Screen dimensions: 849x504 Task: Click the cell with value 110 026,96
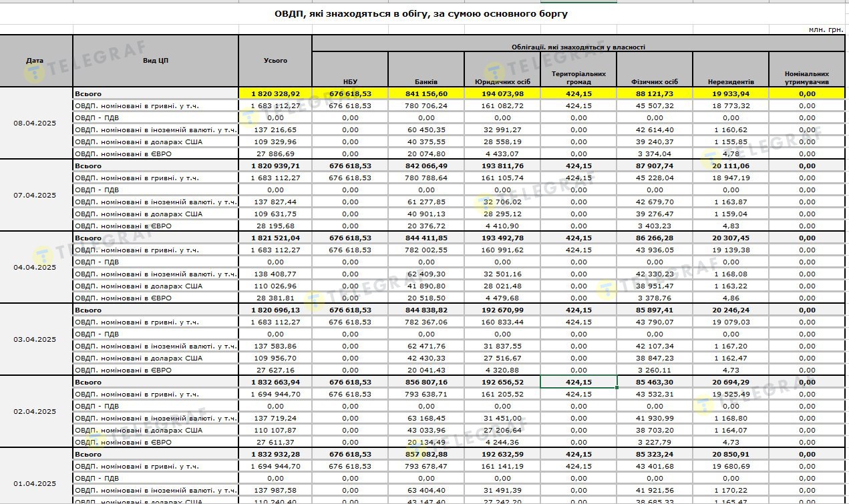click(275, 286)
